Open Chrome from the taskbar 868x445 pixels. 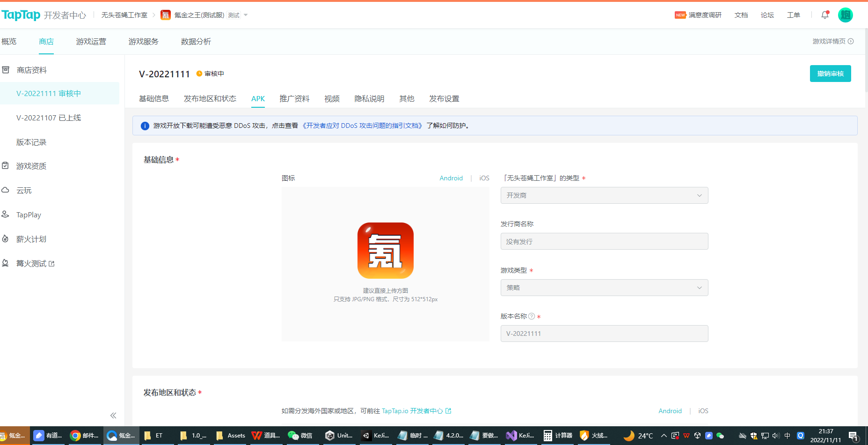84,436
